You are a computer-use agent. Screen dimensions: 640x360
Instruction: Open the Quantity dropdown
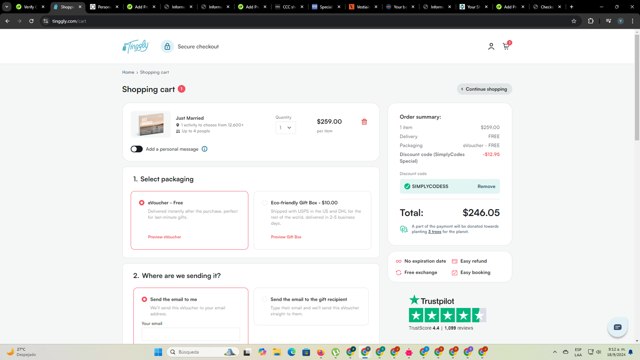click(x=285, y=128)
